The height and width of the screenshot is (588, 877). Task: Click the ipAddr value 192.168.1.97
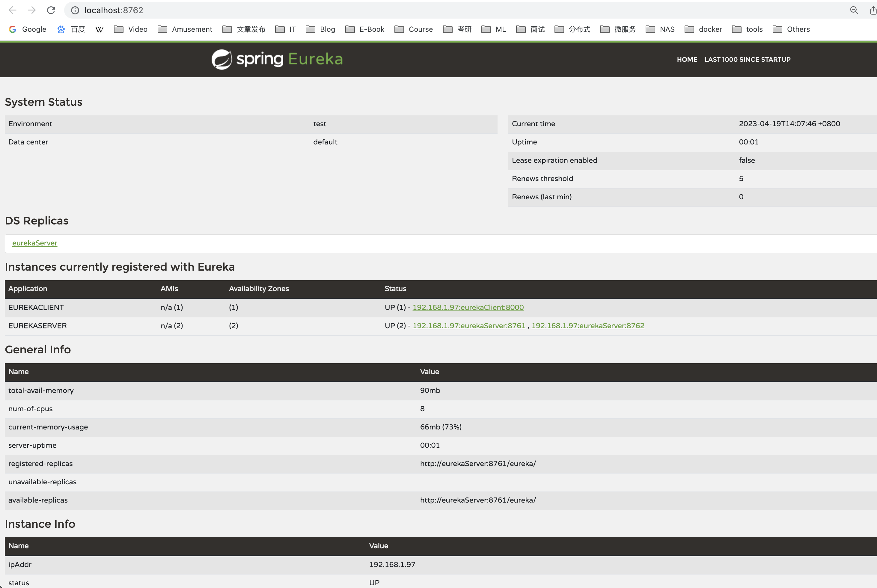click(392, 565)
